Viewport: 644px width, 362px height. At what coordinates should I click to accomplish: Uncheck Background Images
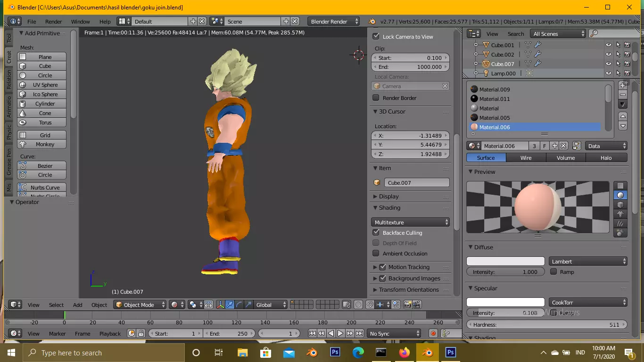[x=382, y=278]
